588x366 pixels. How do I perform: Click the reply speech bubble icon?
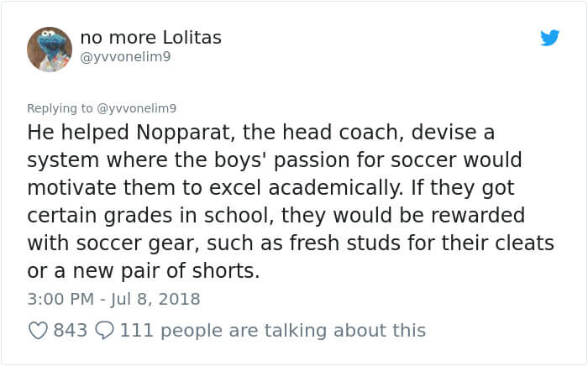coord(104,331)
